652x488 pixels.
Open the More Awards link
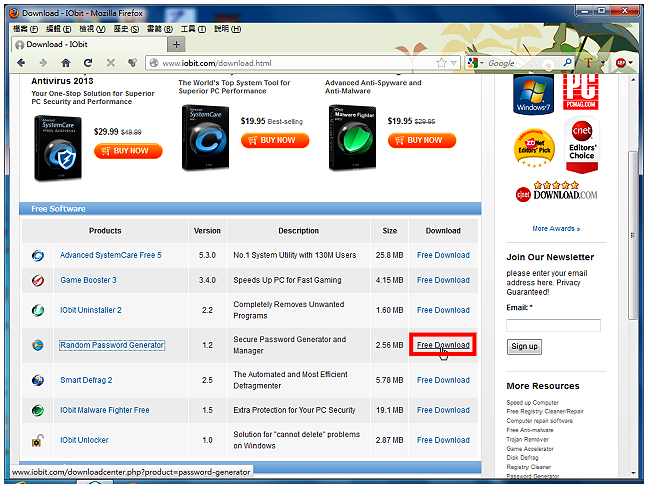[556, 228]
